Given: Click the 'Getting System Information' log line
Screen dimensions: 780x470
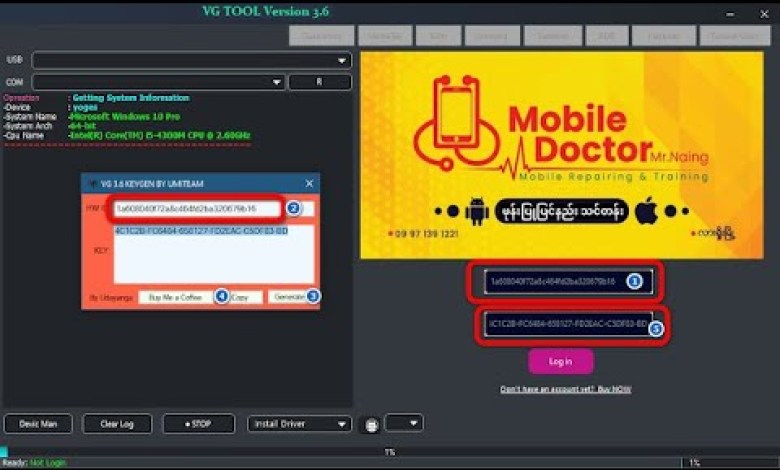Looking at the screenshot, I should (131, 97).
